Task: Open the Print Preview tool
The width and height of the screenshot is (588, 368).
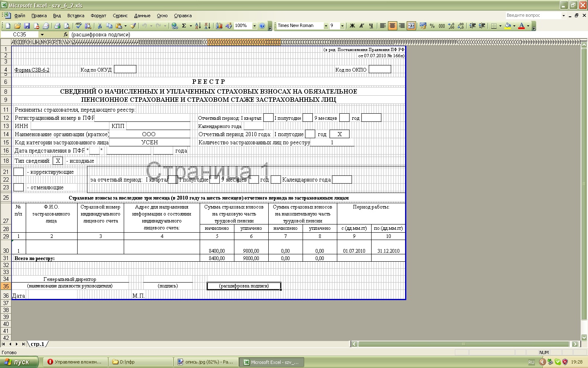Action: (67, 26)
